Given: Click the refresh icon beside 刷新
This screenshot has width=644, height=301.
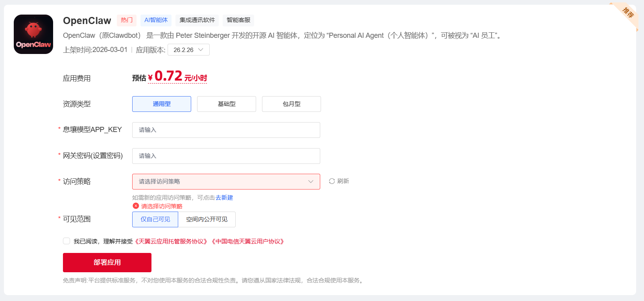Looking at the screenshot, I should 332,181.
